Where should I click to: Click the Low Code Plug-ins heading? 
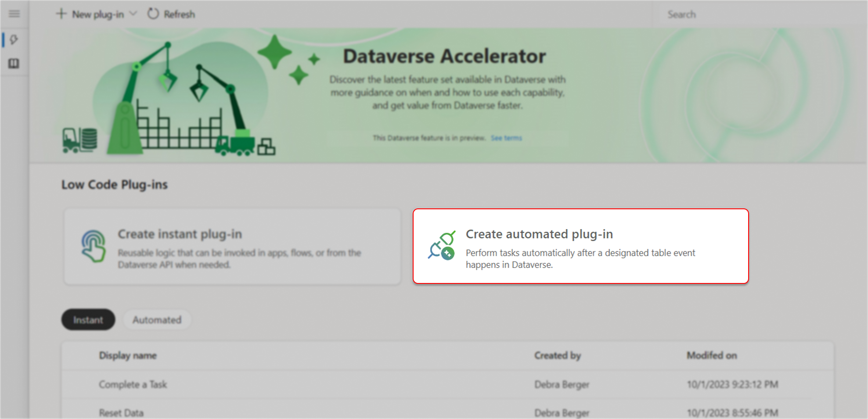(115, 184)
